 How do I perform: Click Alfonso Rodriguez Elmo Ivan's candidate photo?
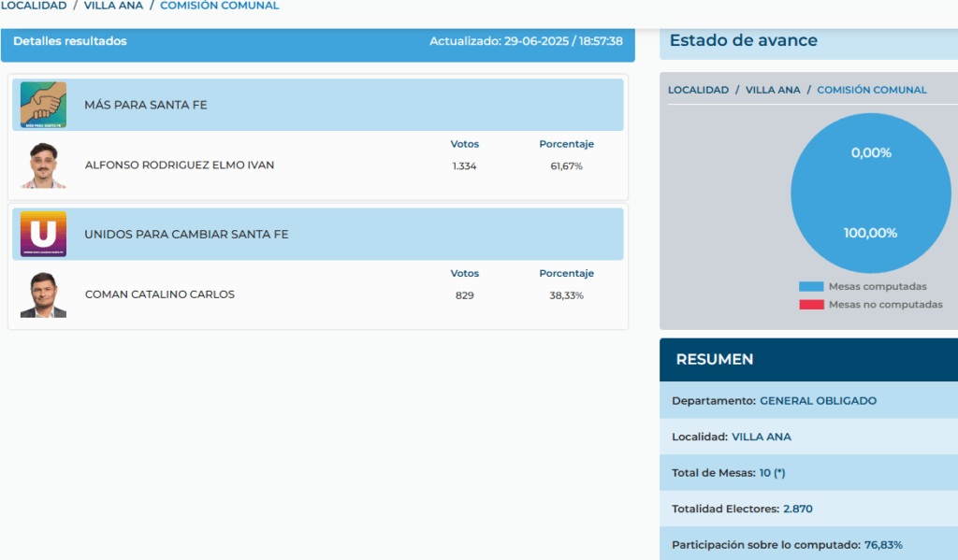pos(43,166)
